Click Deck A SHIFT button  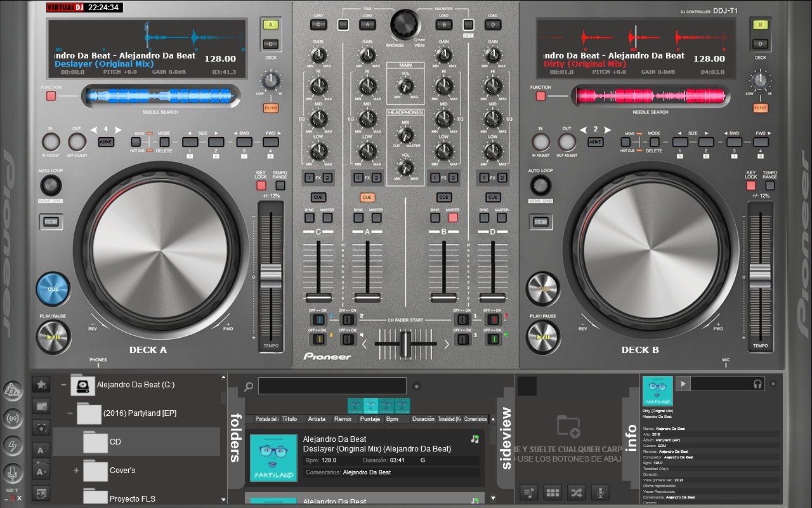click(x=50, y=222)
